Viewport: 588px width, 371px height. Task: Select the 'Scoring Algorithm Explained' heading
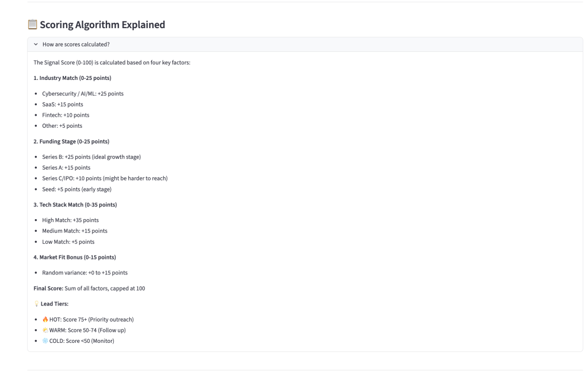(x=102, y=25)
